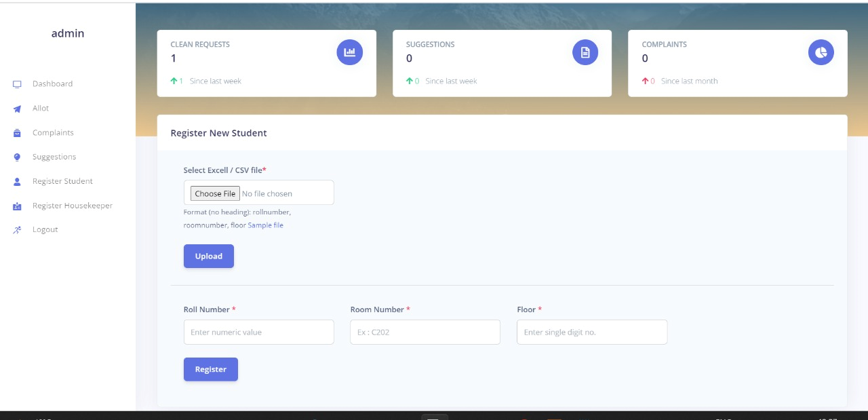Click the Roll Number label
This screenshot has height=420, width=868.
[x=209, y=309]
